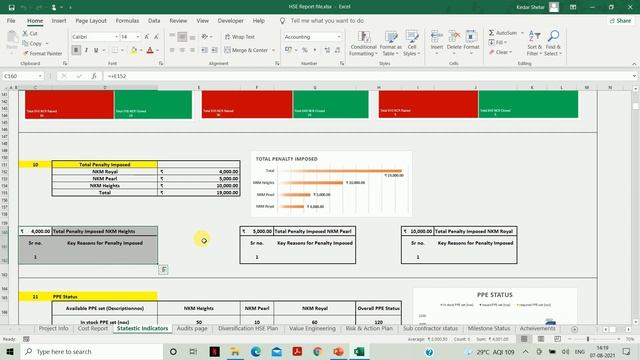Toggle Bold formatting
Image resolution: width=640 pixels, height=360 pixels.
pos(76,50)
